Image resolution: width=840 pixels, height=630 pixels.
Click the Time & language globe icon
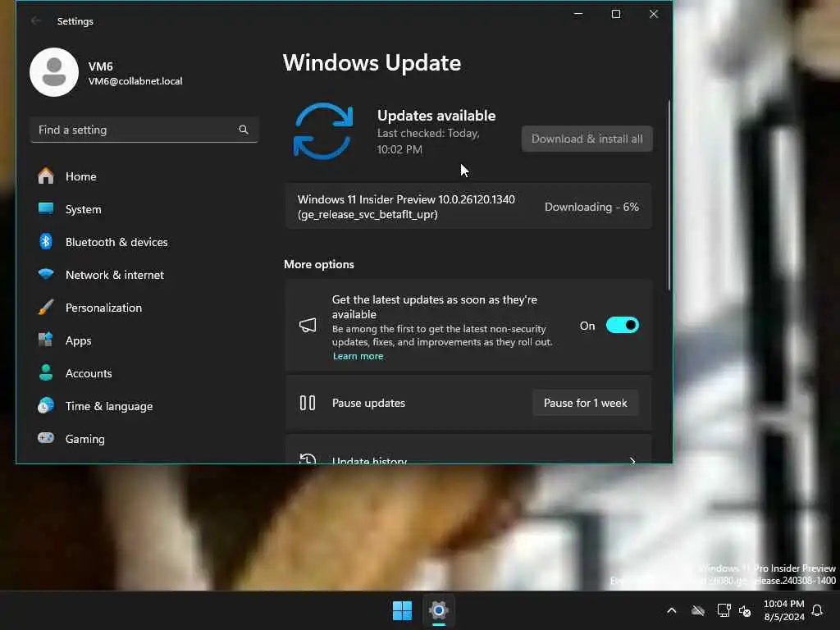tap(46, 405)
